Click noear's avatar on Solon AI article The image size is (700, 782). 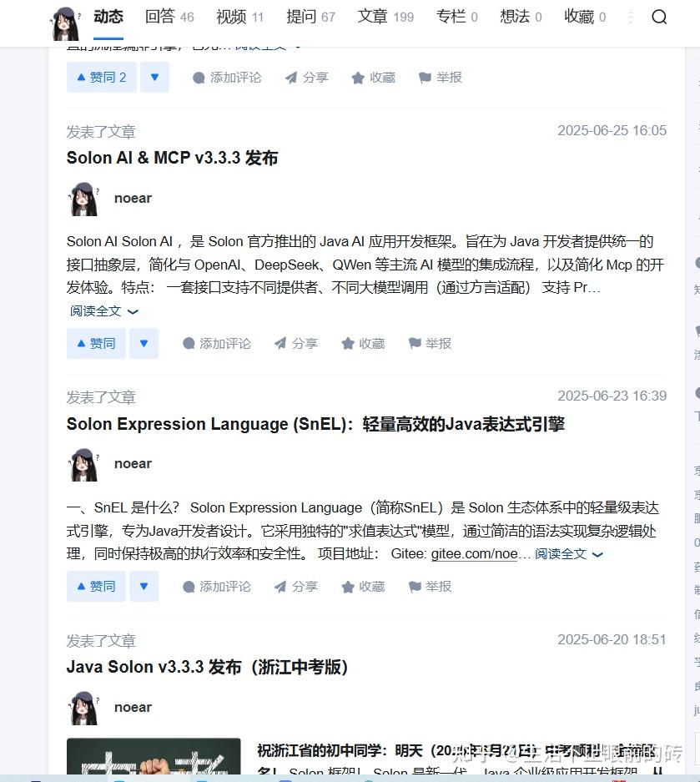pos(83,199)
